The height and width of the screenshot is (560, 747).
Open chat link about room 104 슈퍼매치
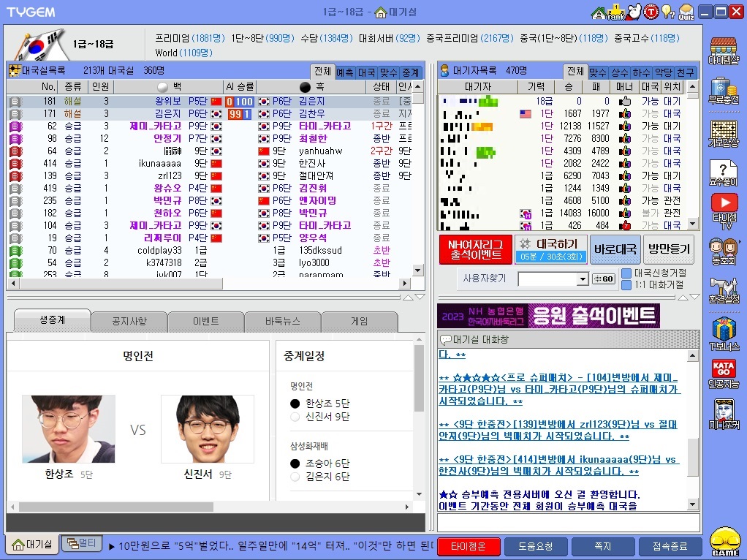(559, 389)
